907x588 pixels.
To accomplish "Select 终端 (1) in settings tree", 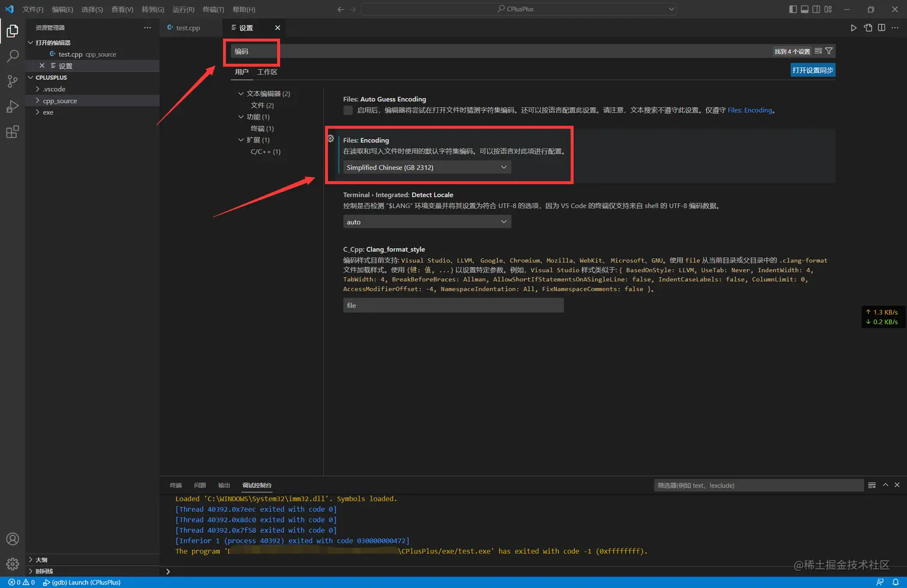I will pyautogui.click(x=262, y=128).
